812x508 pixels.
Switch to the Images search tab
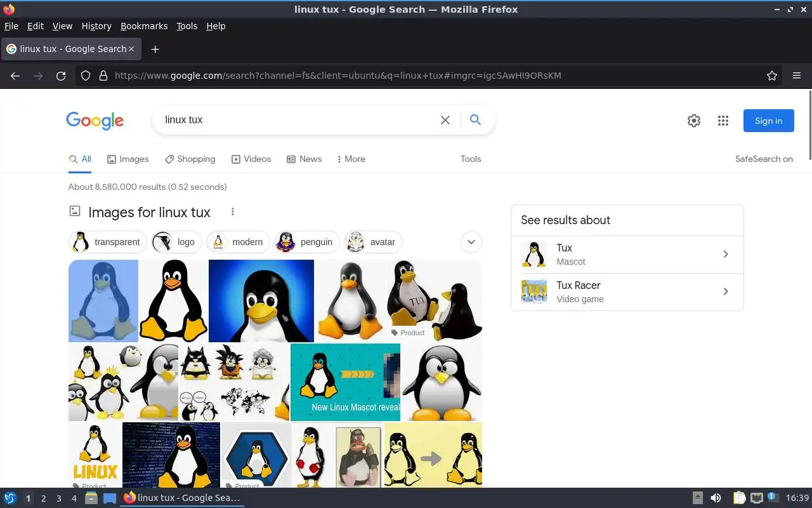pos(128,159)
